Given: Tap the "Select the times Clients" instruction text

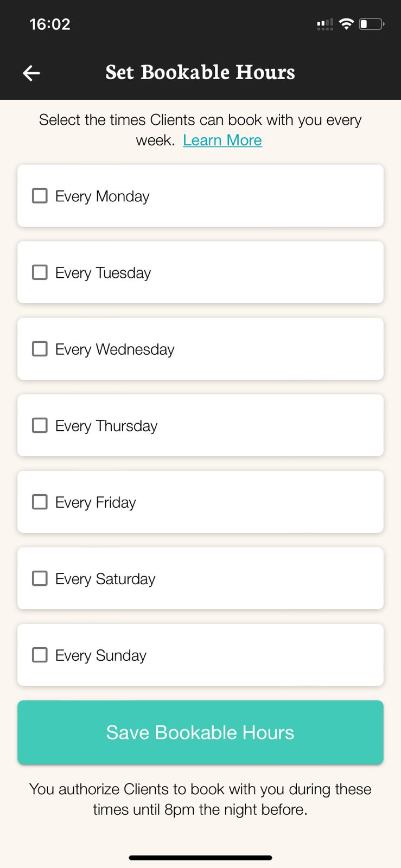Looking at the screenshot, I should coord(200,120).
